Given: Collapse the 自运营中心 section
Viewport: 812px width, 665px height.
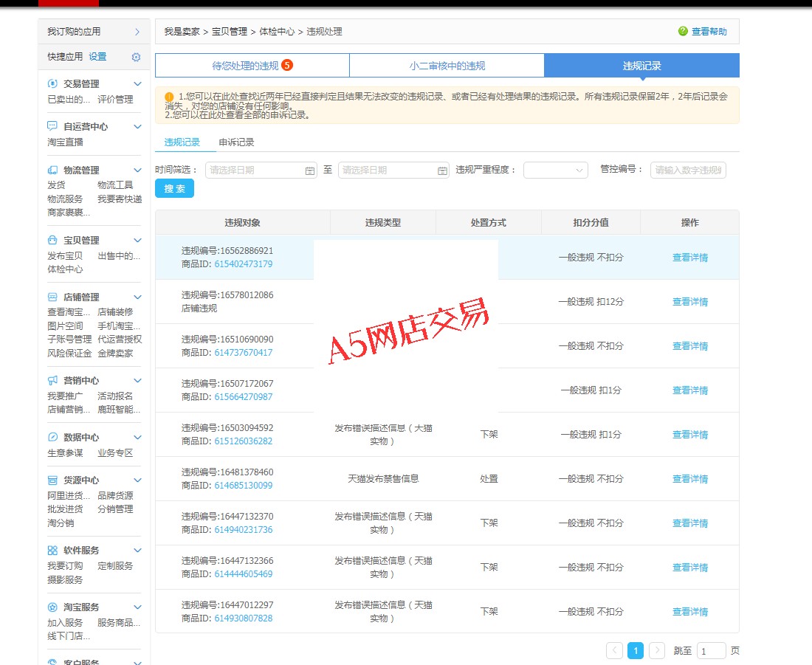Looking at the screenshot, I should pyautogui.click(x=138, y=126).
